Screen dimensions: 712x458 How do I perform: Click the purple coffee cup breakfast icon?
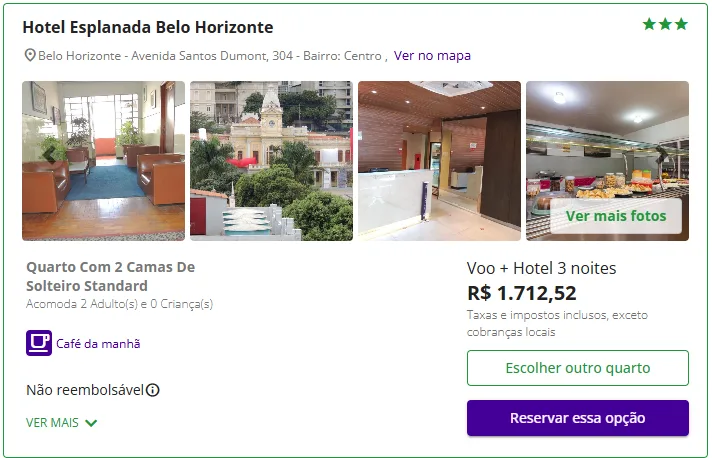(39, 343)
